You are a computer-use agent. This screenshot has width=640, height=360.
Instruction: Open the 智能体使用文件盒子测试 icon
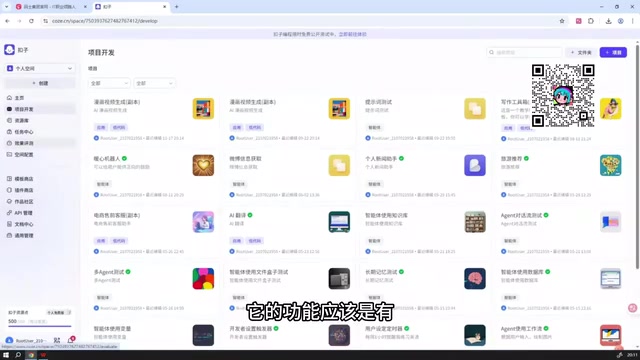coord(339,278)
